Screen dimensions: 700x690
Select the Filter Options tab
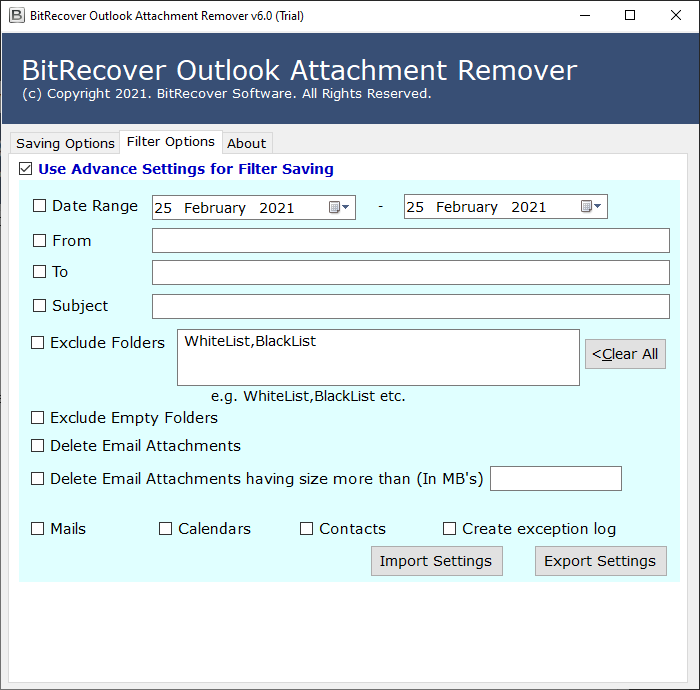pos(170,142)
